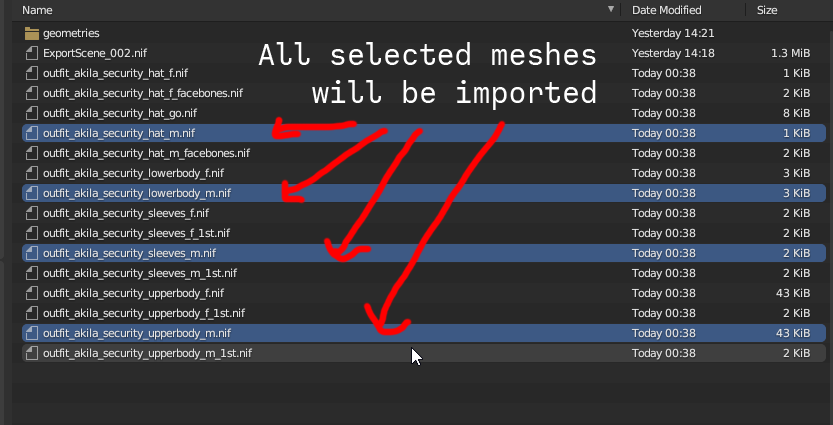
Task: Click the ExportScene_002.nif file icon
Action: pos(32,53)
